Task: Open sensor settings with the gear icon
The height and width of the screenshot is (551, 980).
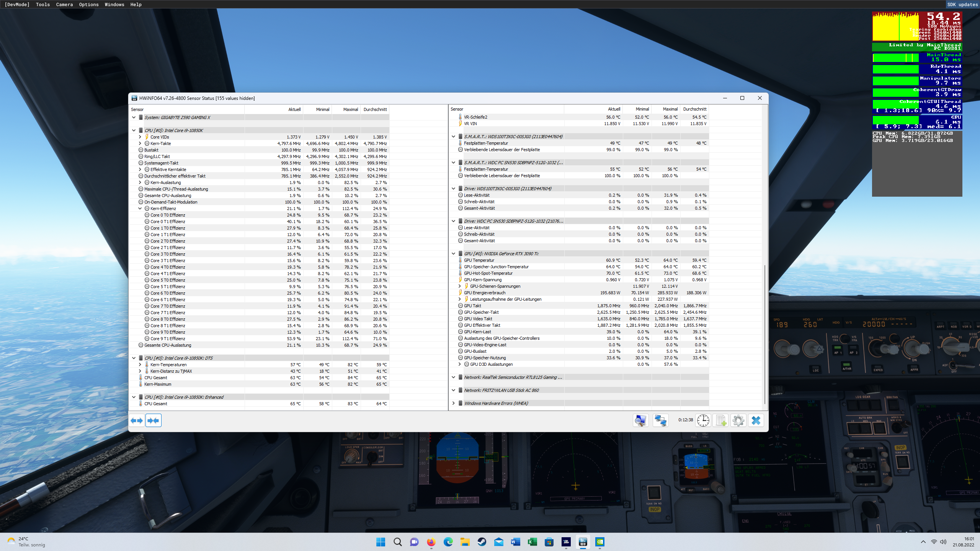Action: click(738, 421)
